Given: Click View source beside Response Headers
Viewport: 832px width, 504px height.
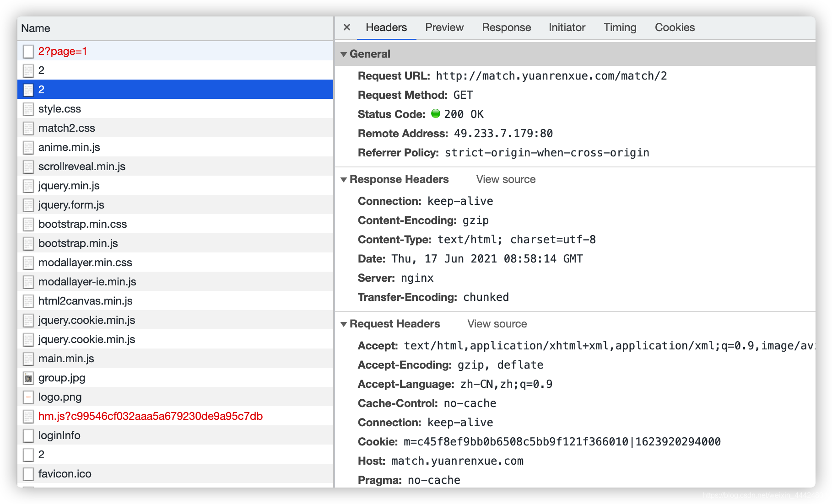Looking at the screenshot, I should coord(506,179).
